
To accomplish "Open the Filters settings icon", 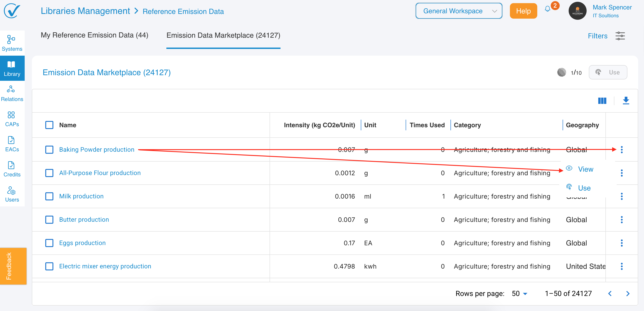I will click(x=620, y=36).
